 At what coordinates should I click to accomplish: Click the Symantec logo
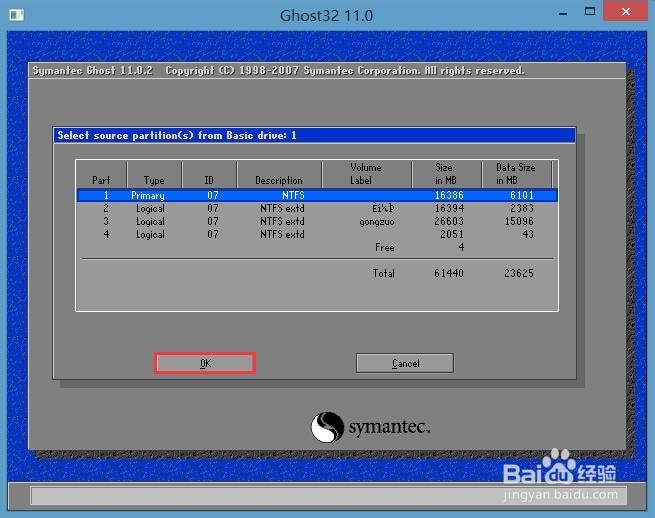[x=370, y=427]
